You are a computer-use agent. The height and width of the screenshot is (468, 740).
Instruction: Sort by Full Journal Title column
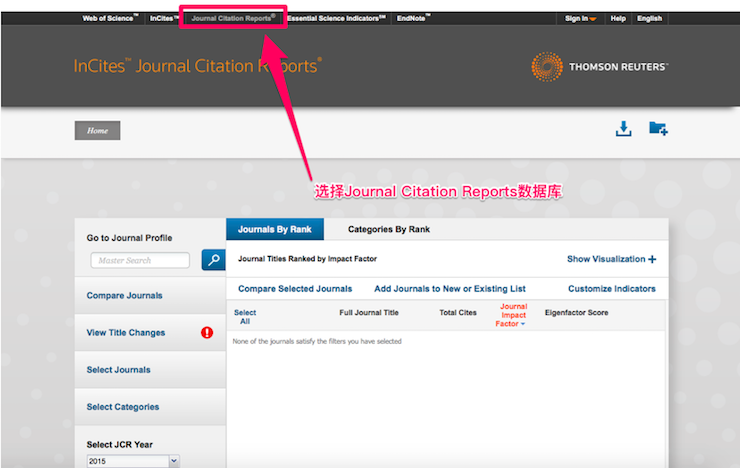coord(369,313)
